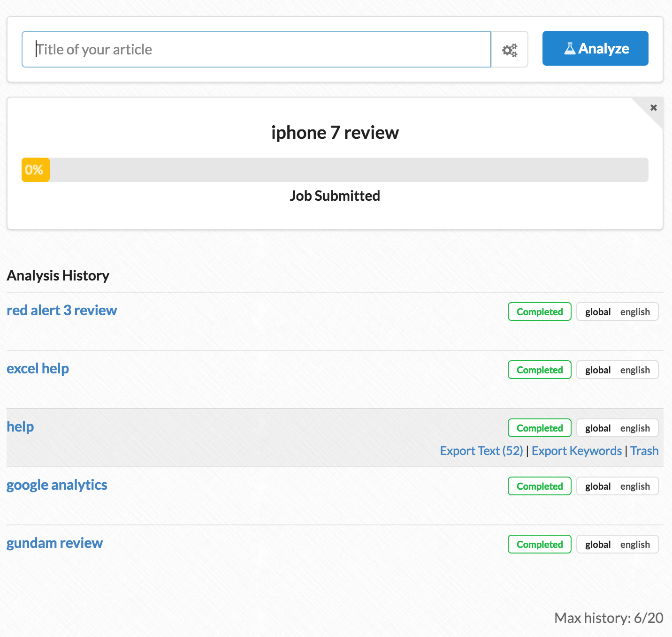Click global english tag for excel help
The width and height of the screenshot is (672, 637).
pos(618,370)
